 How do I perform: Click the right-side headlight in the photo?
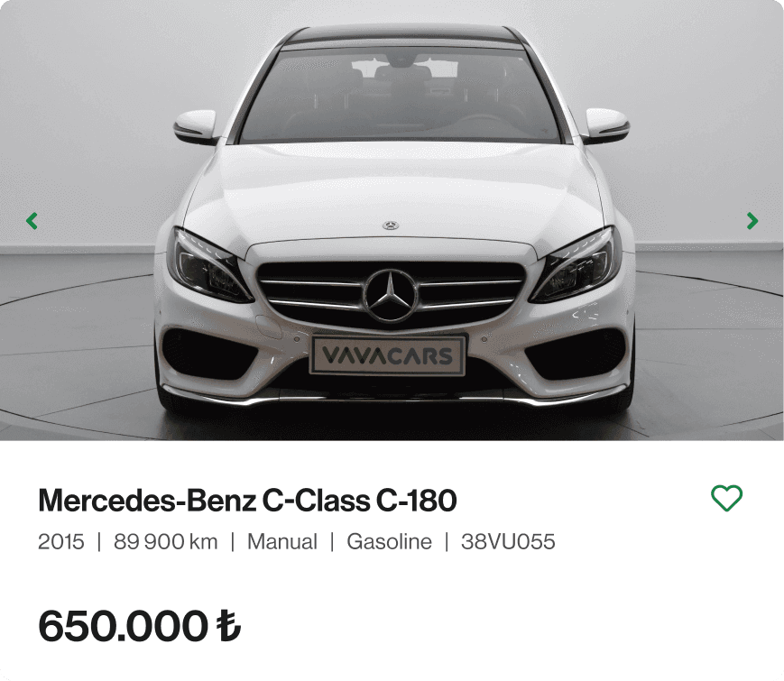pyautogui.click(x=574, y=265)
